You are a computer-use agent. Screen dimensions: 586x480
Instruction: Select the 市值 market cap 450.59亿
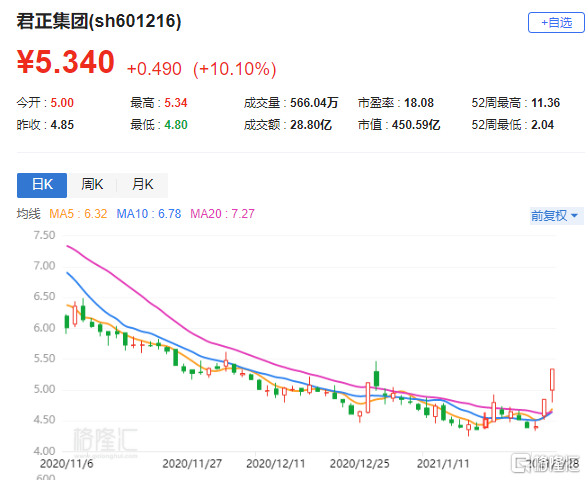(x=416, y=125)
